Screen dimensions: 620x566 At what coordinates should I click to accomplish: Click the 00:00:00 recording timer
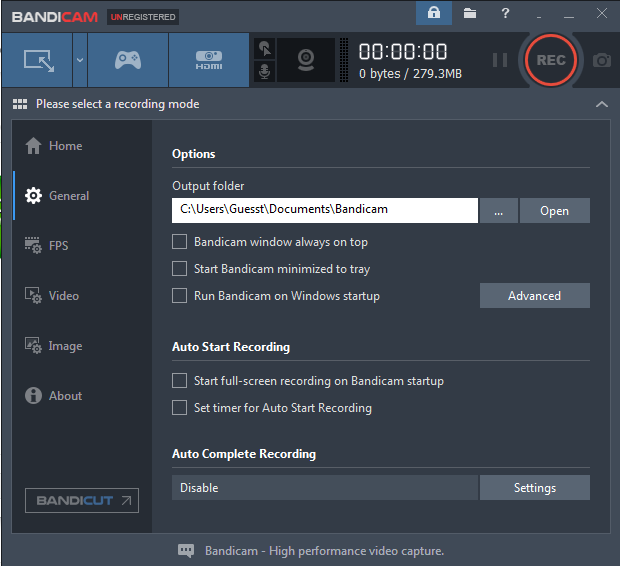(403, 52)
